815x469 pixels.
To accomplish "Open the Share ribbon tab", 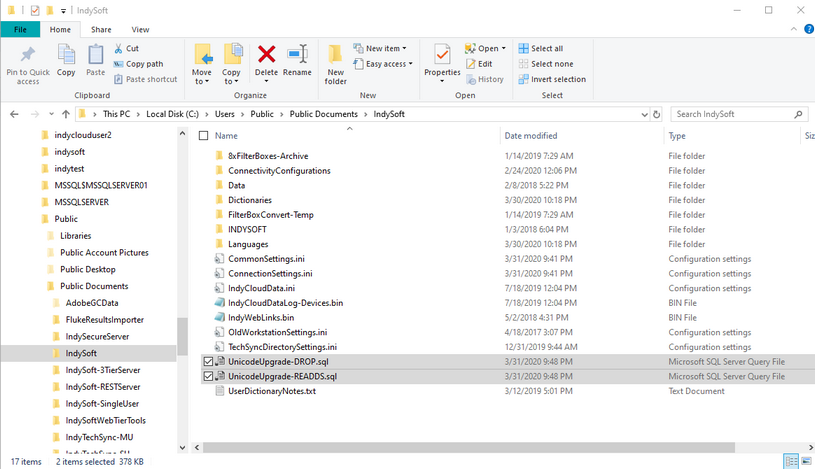I will (x=101, y=30).
